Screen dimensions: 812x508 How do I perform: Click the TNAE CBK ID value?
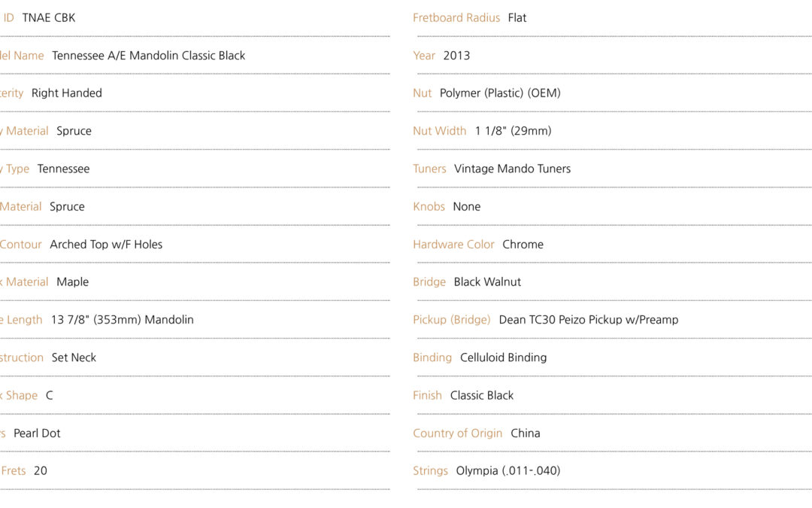(x=49, y=17)
